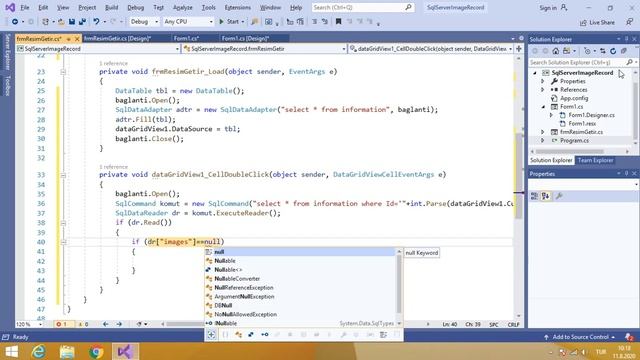640x360 pixels.
Task: Click the Start debugging button
Action: [229, 22]
